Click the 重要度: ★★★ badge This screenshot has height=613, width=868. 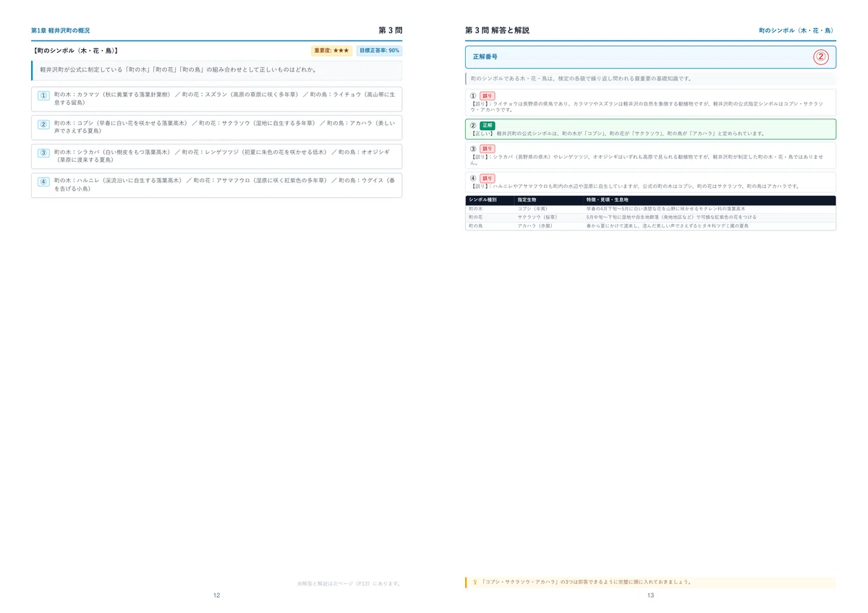point(331,51)
